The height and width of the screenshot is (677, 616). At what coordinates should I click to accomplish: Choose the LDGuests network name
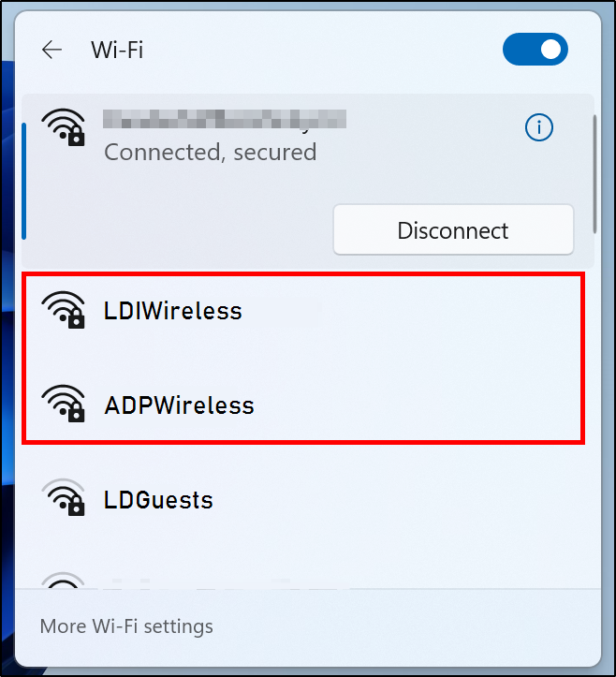pos(158,500)
